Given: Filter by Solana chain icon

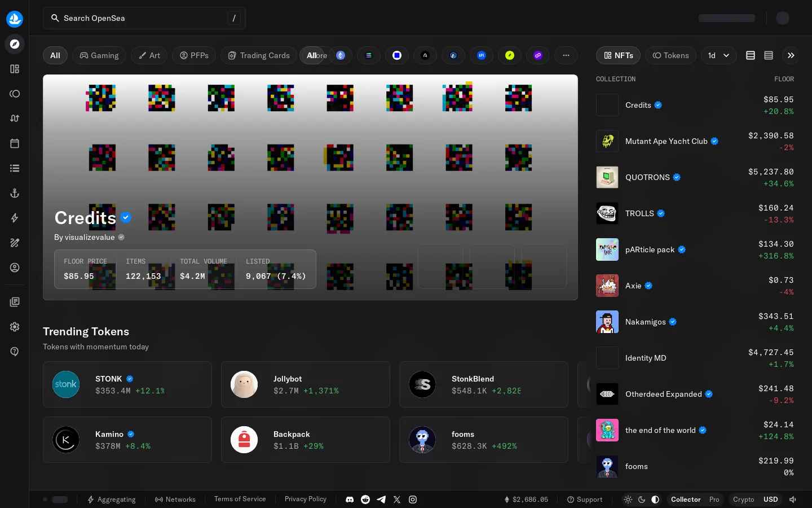Looking at the screenshot, I should 369,55.
